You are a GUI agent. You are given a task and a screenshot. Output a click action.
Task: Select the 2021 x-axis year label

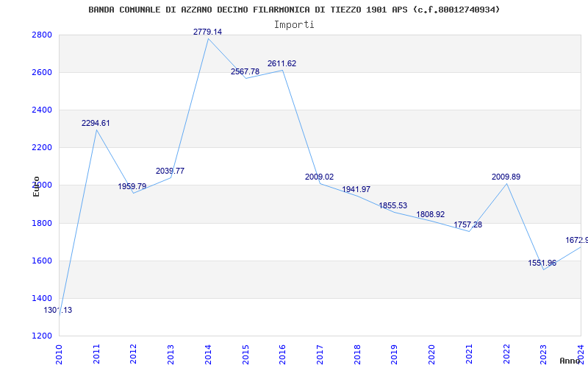tap(469, 355)
